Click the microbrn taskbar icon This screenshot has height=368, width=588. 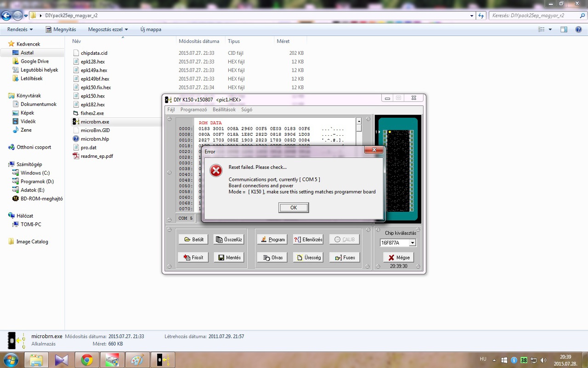163,360
